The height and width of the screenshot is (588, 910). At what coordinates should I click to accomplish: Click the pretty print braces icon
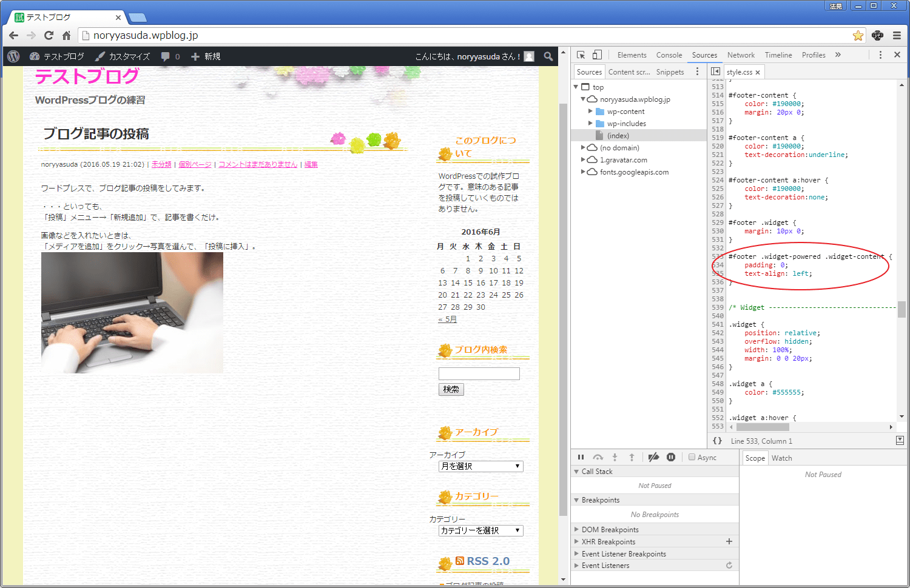point(717,441)
